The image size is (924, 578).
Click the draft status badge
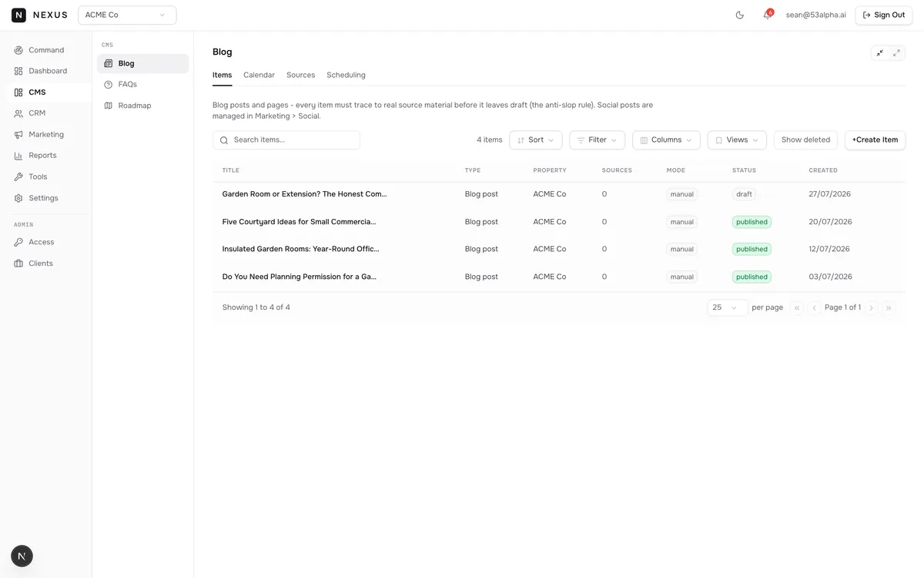pyautogui.click(x=744, y=194)
